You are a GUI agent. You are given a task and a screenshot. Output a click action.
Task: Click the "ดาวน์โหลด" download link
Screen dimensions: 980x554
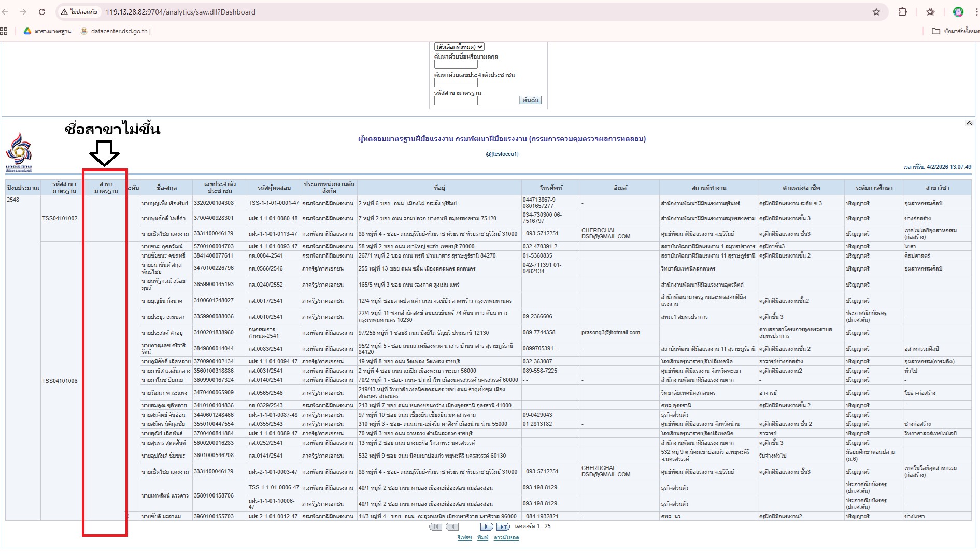click(506, 538)
